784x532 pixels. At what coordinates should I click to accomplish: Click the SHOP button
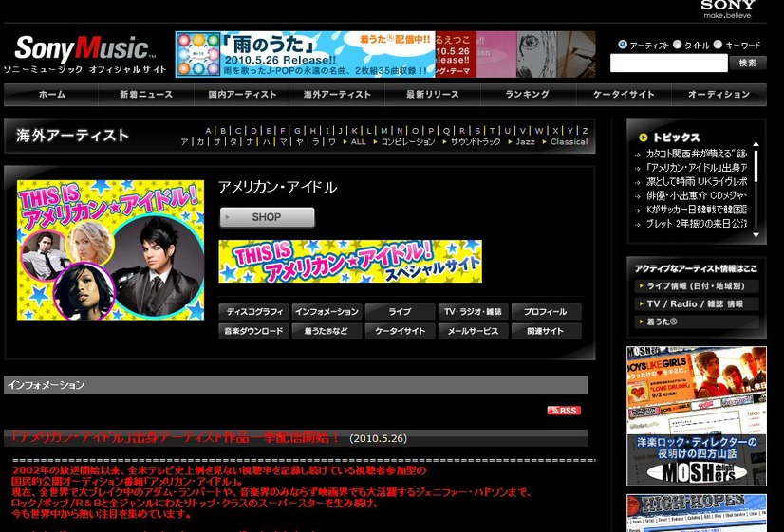pyautogui.click(x=267, y=217)
